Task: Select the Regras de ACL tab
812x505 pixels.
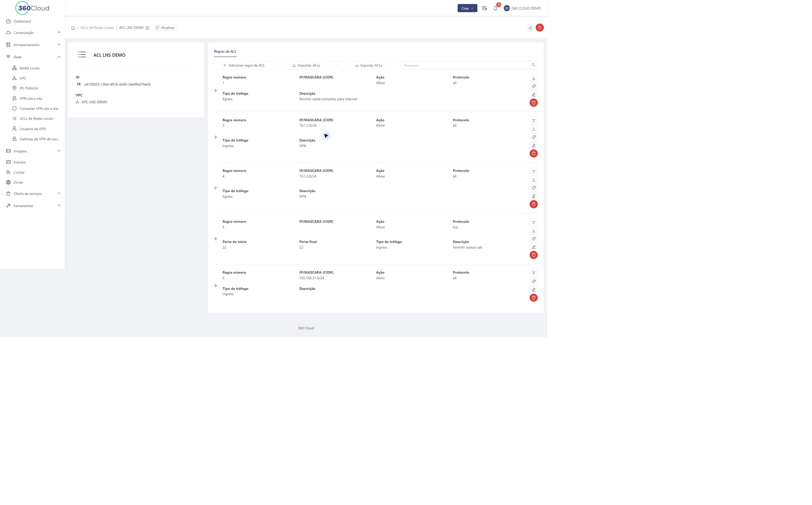Action: point(225,51)
